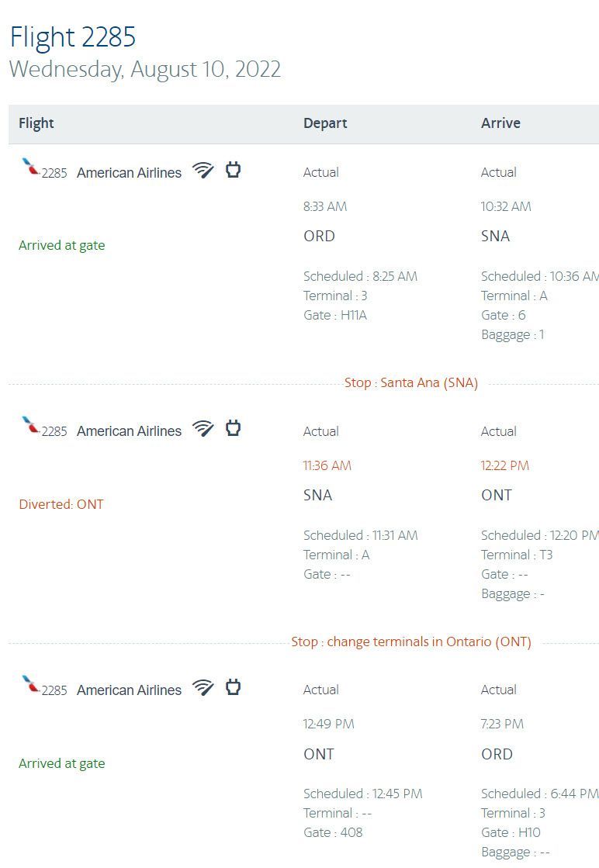Image resolution: width=599 pixels, height=868 pixels.
Task: Click the Gate : 408 text
Action: (x=333, y=832)
